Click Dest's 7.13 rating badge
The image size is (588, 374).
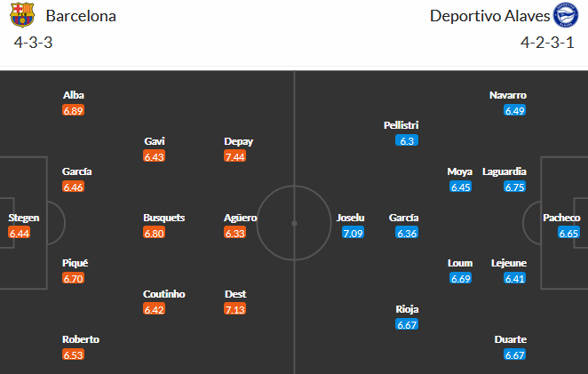tap(235, 309)
